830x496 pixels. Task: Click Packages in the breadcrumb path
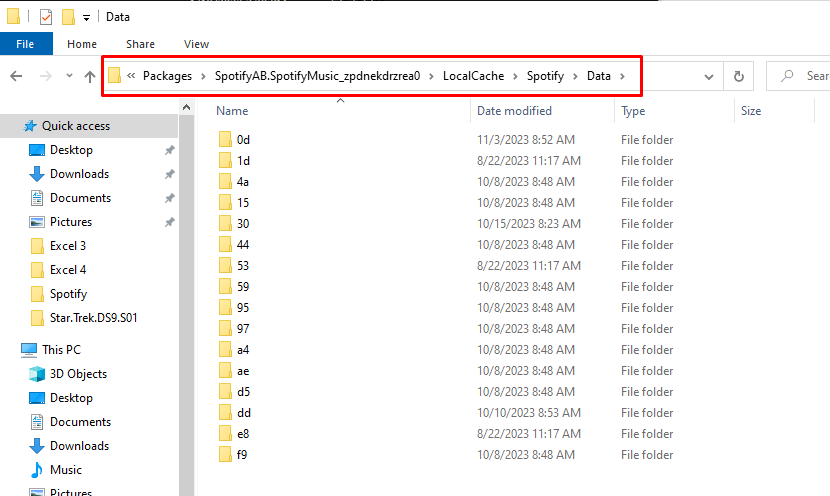[167, 76]
